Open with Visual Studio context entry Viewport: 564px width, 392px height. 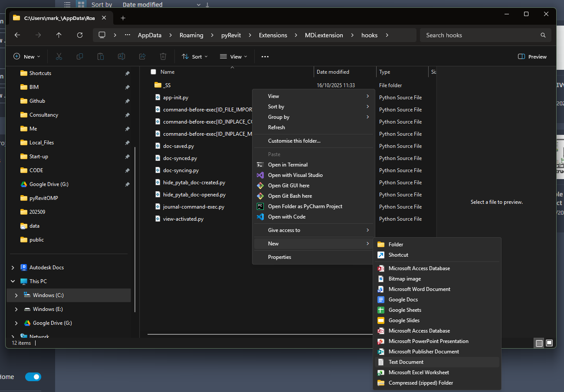[x=295, y=175]
